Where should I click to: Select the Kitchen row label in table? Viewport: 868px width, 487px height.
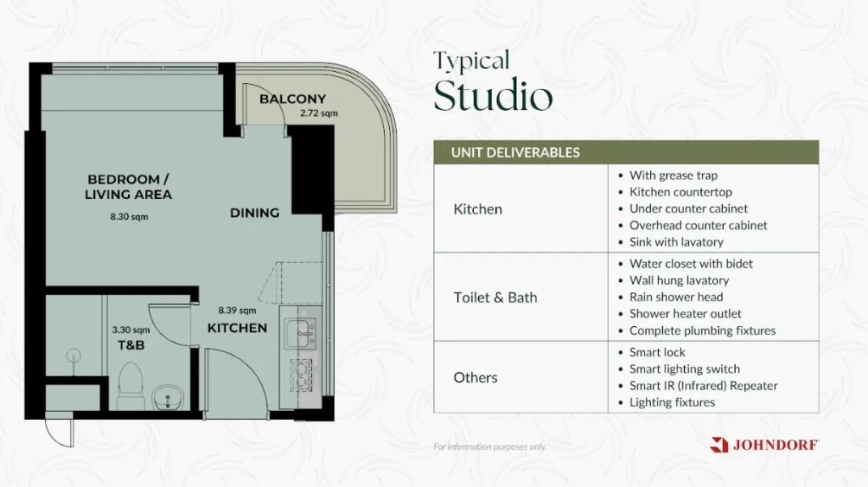(477, 209)
